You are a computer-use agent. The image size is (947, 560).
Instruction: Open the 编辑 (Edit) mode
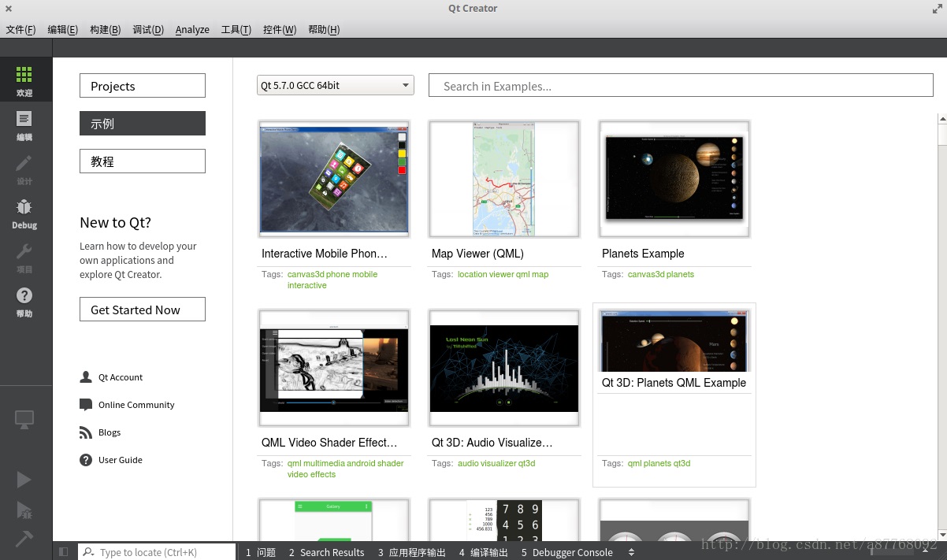pyautogui.click(x=24, y=125)
